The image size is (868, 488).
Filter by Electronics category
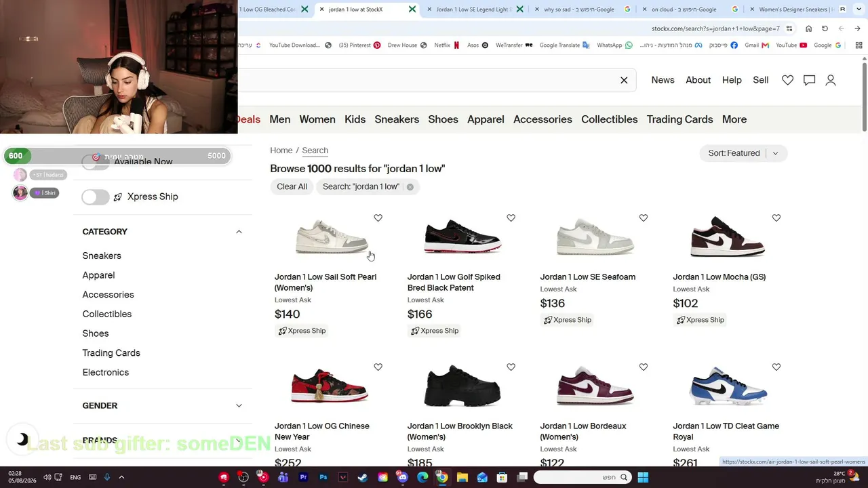pos(106,372)
